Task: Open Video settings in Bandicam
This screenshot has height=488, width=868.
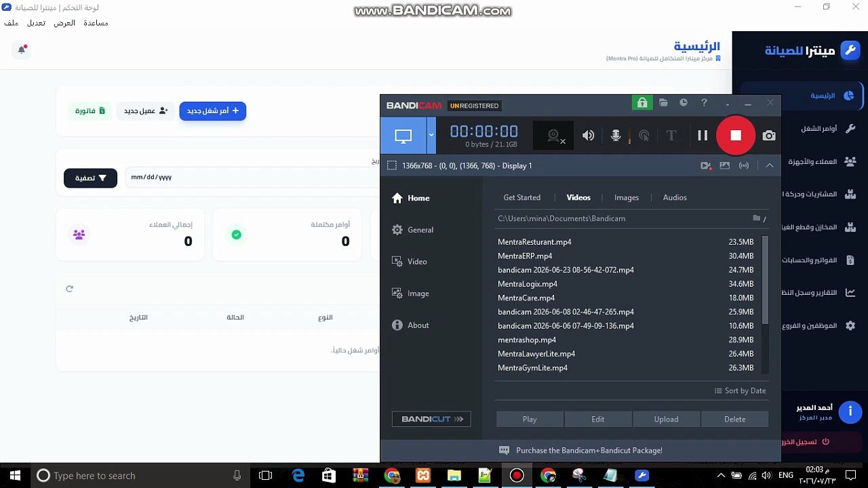Action: tap(410, 262)
